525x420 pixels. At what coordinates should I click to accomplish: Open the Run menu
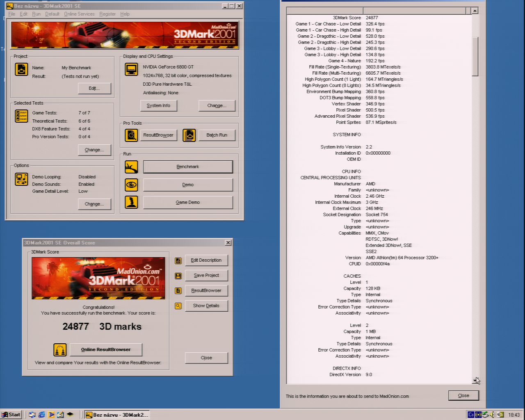point(37,14)
